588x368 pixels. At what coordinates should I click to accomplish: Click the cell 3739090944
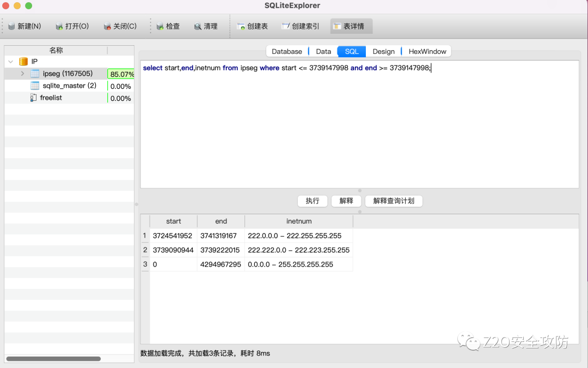pos(173,250)
